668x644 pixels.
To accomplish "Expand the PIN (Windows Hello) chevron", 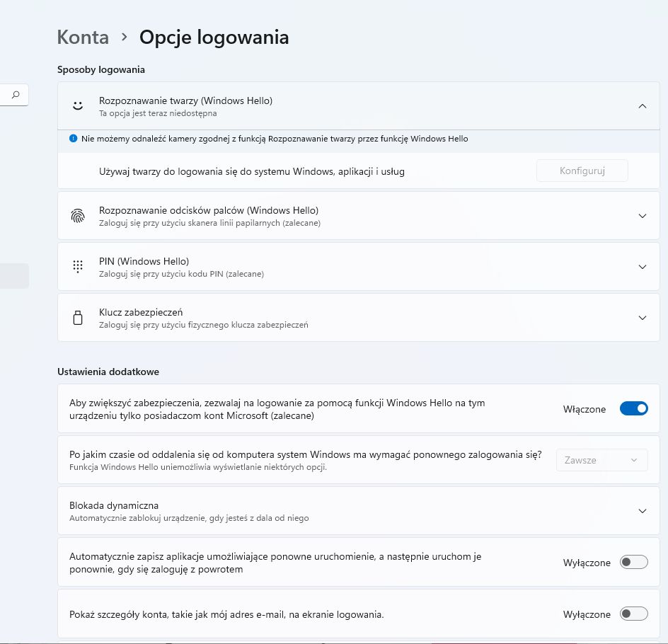I will tap(642, 267).
